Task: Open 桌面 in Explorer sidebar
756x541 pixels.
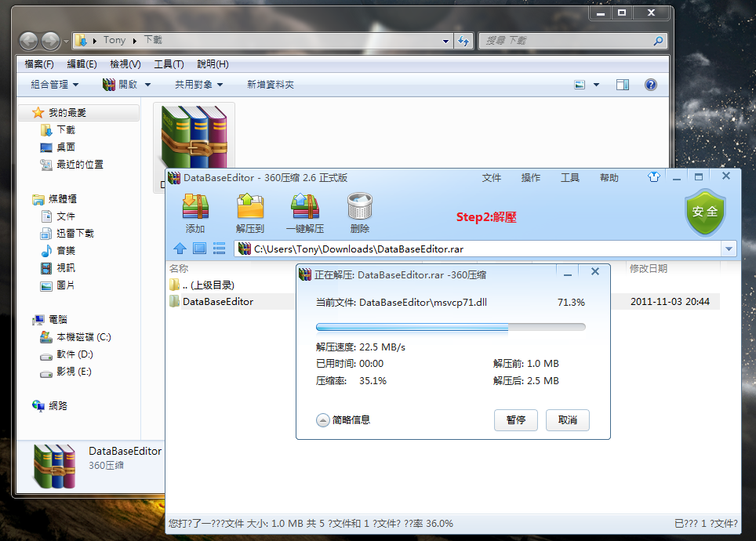Action: pos(66,147)
